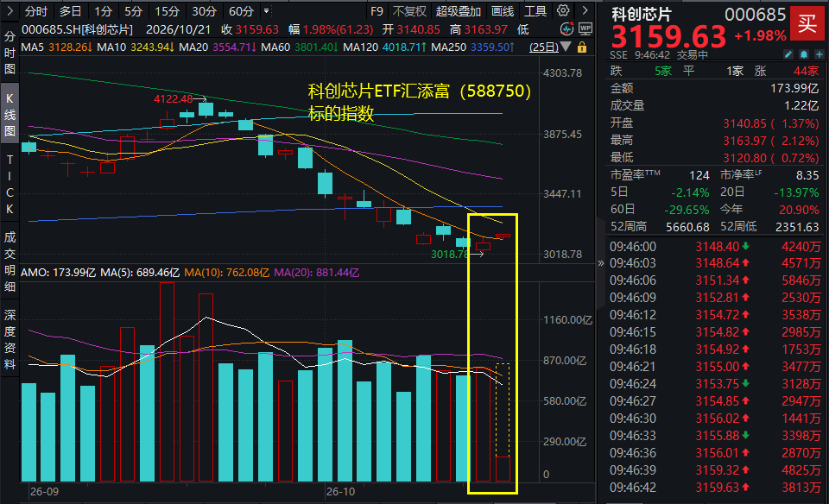Click the (25日) underlined period link

pos(544,47)
